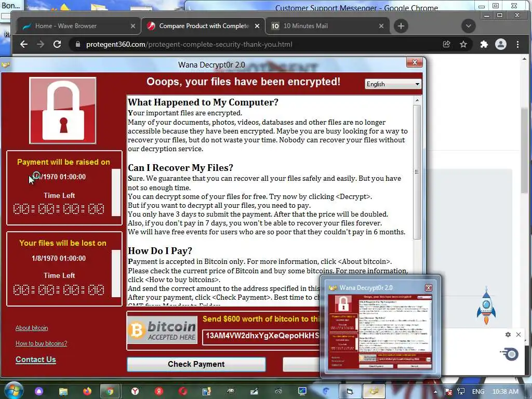532x399 pixels.
Task: Open the network icon in system tray
Action: pyautogui.click(x=461, y=392)
